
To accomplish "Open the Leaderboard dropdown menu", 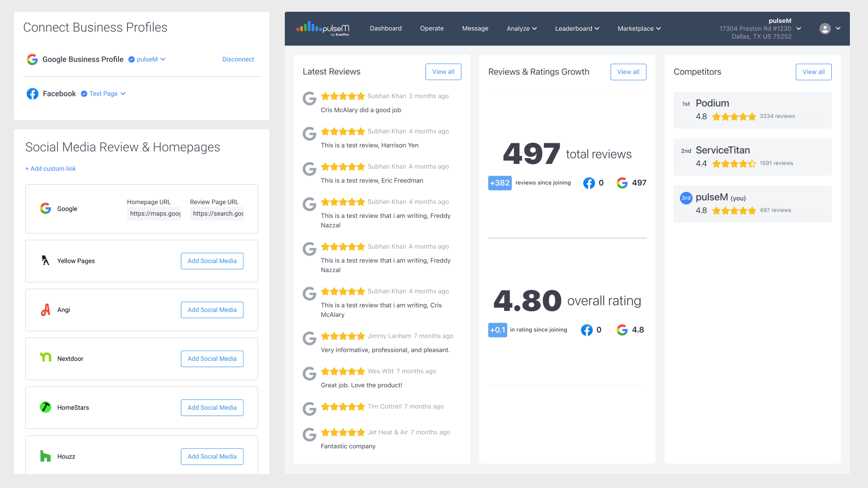I will [x=577, y=28].
